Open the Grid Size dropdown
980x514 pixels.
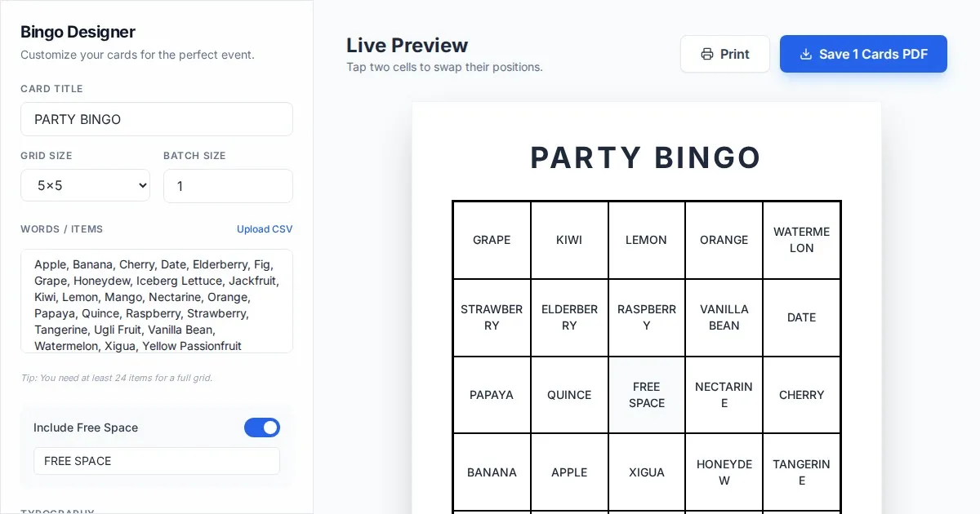(85, 186)
